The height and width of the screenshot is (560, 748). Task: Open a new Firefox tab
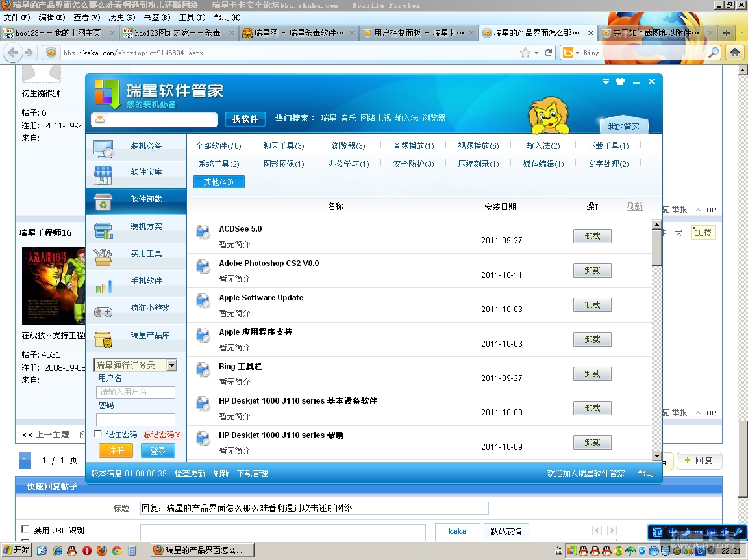click(x=726, y=33)
